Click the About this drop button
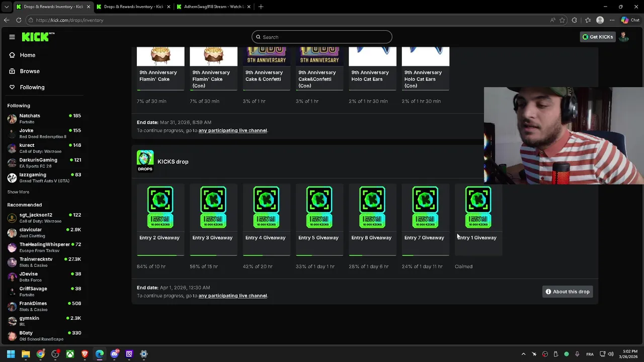644x362 pixels. point(568,292)
